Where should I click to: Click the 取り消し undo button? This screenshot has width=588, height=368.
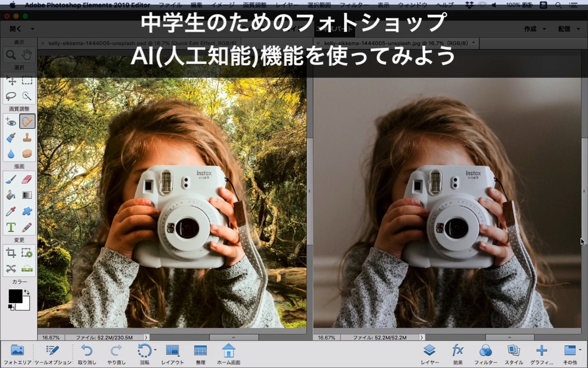pos(87,355)
